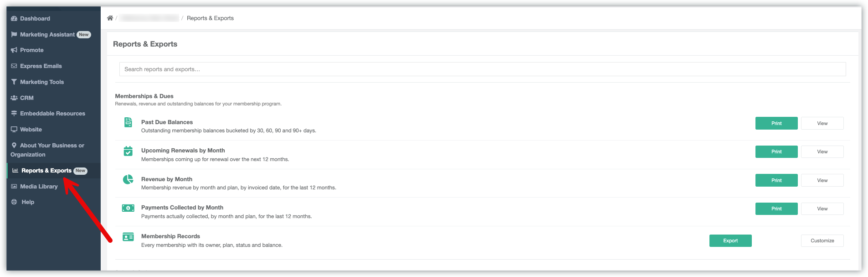Click the Membership Records ID card icon
The image size is (868, 277).
128,237
